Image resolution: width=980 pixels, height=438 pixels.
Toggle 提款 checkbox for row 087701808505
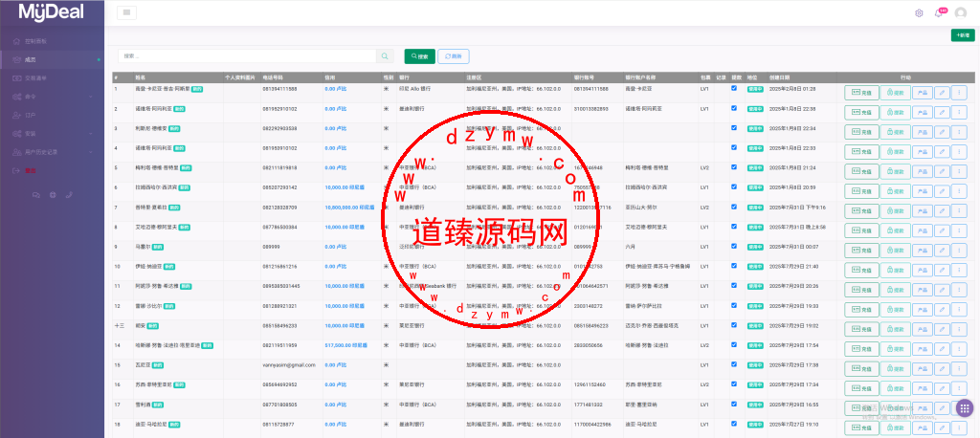734,404
